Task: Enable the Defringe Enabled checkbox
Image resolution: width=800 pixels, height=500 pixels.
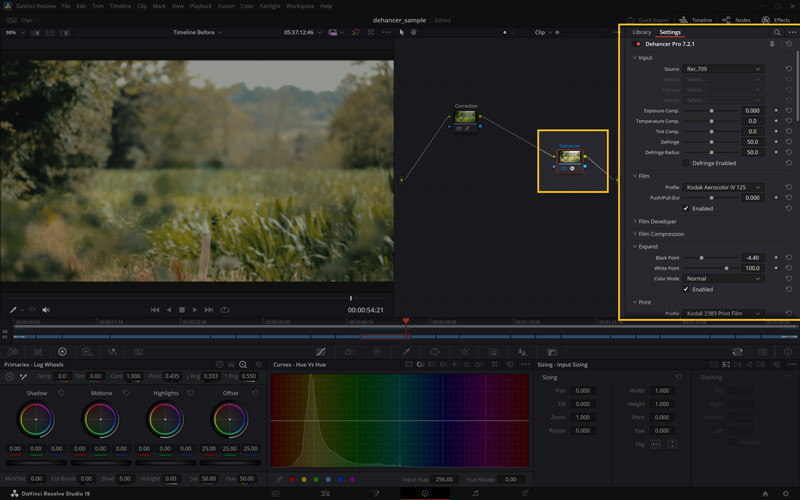Action: [686, 163]
